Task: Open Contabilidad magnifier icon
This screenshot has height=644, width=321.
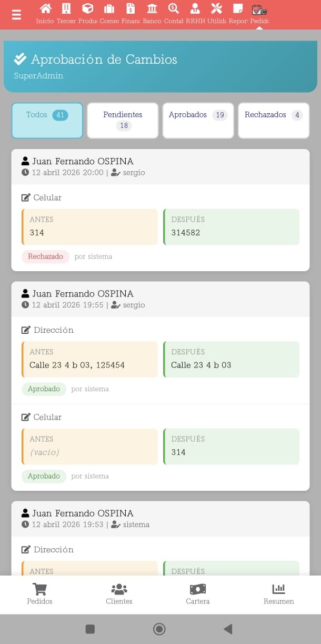Action: point(174,9)
